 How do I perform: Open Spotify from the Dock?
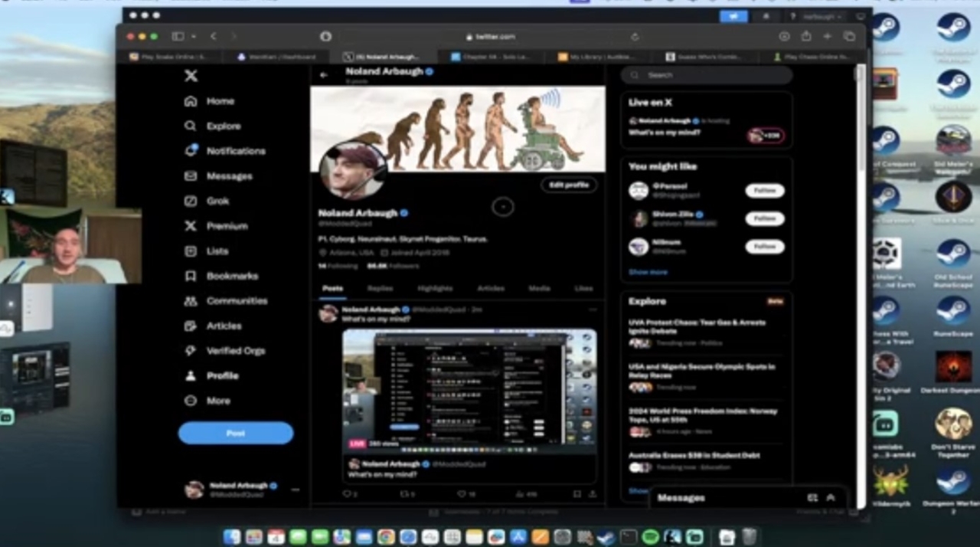tap(650, 537)
